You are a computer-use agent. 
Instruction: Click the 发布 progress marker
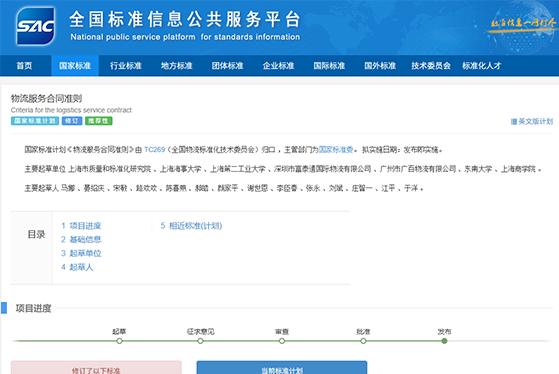tap(444, 341)
